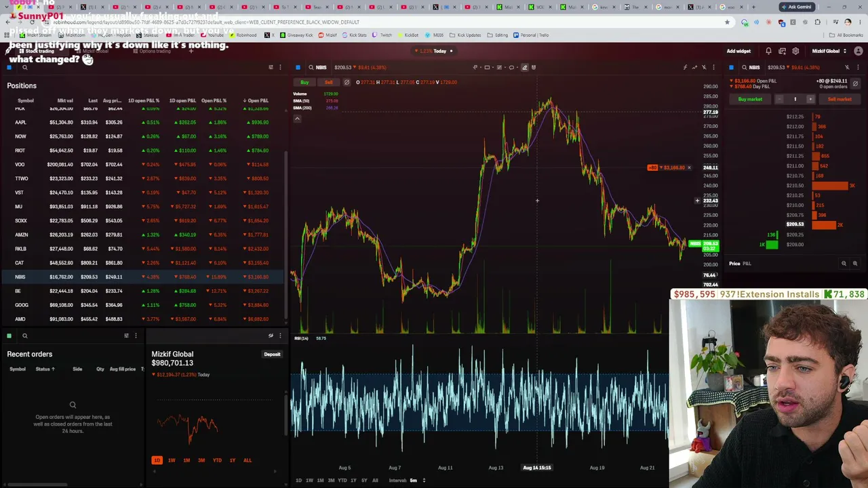Click the blue link-color square on the Positions widget
This screenshot has width=868, height=488.
(x=9, y=67)
